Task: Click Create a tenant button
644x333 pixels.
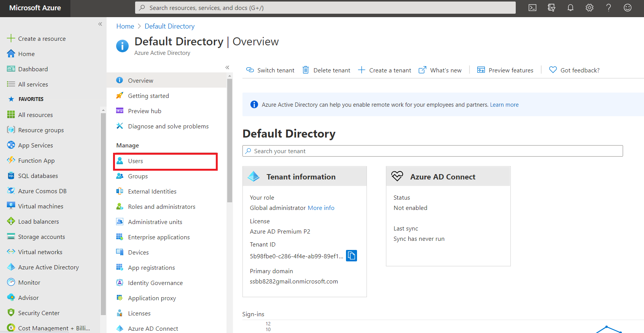Action: pos(385,70)
